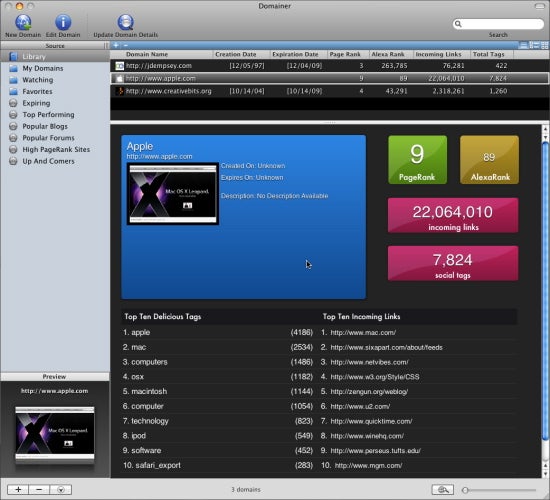Viewport: 550px width, 500px height.
Task: Select the http://www.creativebits.org table row
Action: click(330, 91)
